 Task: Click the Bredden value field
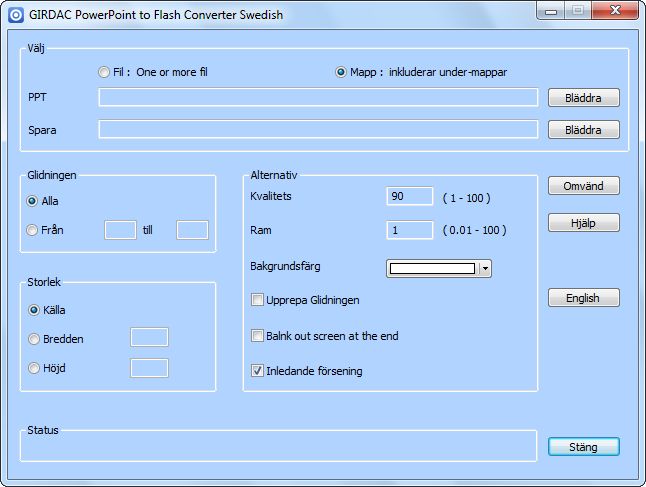click(x=149, y=337)
